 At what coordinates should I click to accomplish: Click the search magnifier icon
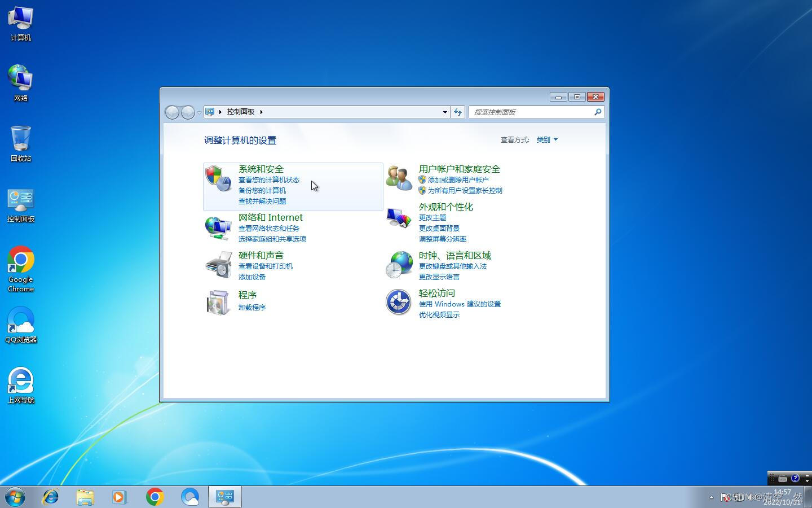[598, 112]
